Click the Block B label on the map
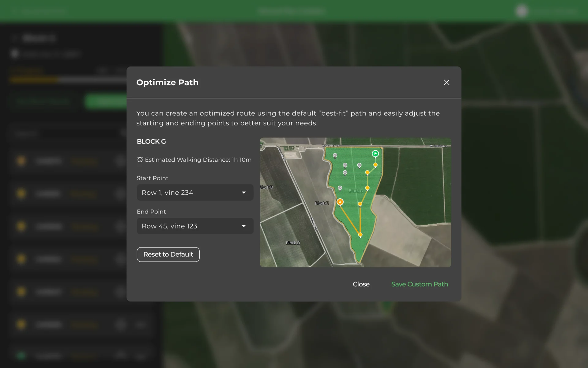This screenshot has height=368, width=588. pyautogui.click(x=266, y=187)
